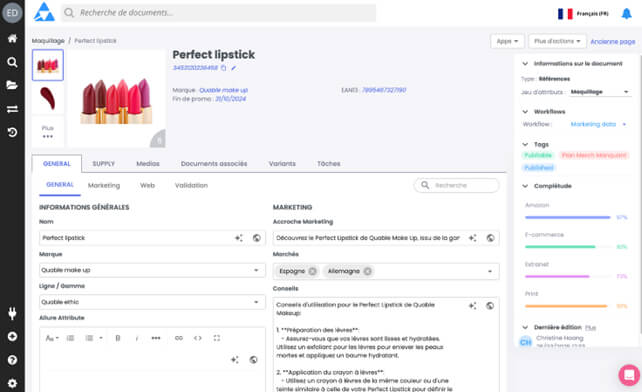Toggle italic in Allure Attribute editor

137,338
